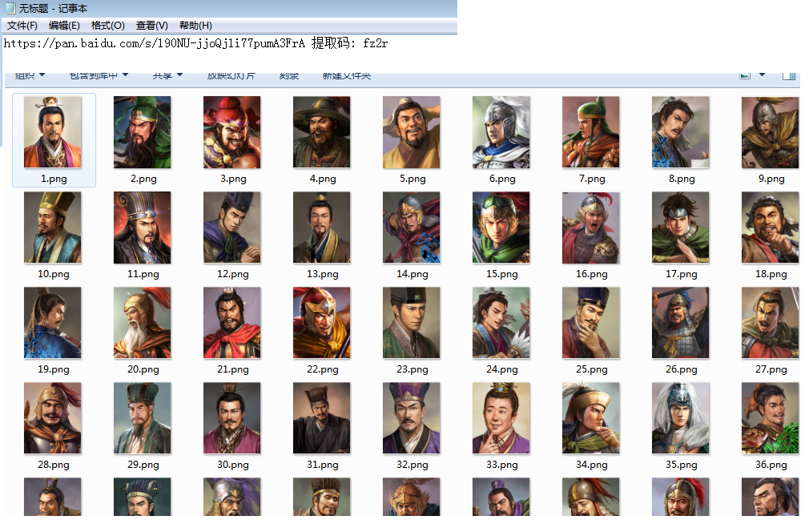This screenshot has width=809, height=532.
Task: Click the change view icon in Explorer toolbar
Action: click(x=745, y=75)
